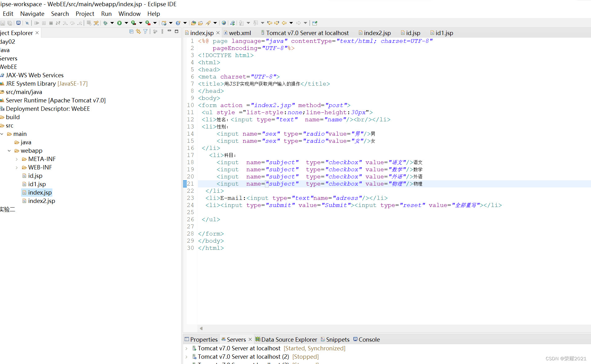
Task: Open the Help menu
Action: tap(154, 14)
